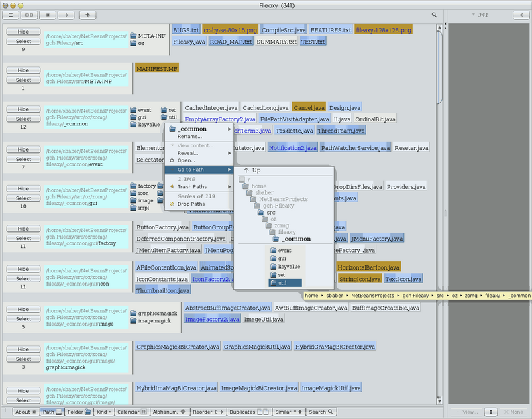Switch to the Alphanum. tab
532x419 pixels.
[169, 412]
